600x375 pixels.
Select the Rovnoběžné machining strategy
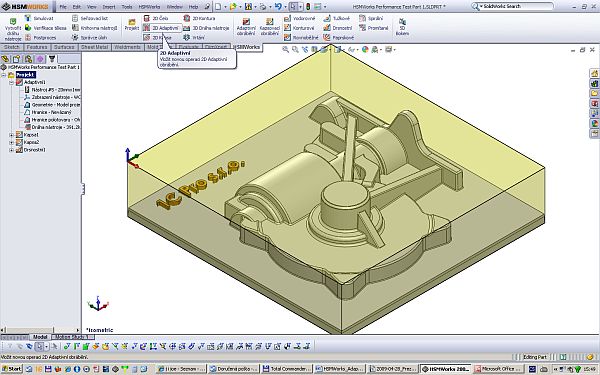(301, 38)
